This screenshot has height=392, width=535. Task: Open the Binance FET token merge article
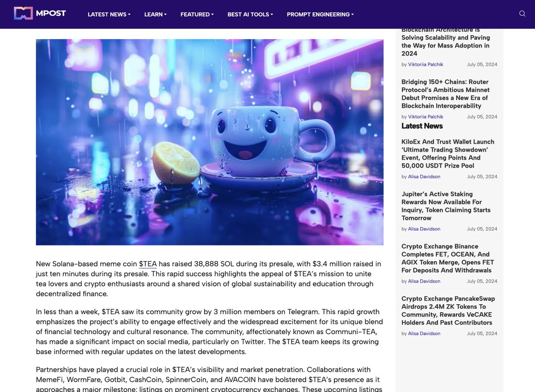pyautogui.click(x=448, y=258)
